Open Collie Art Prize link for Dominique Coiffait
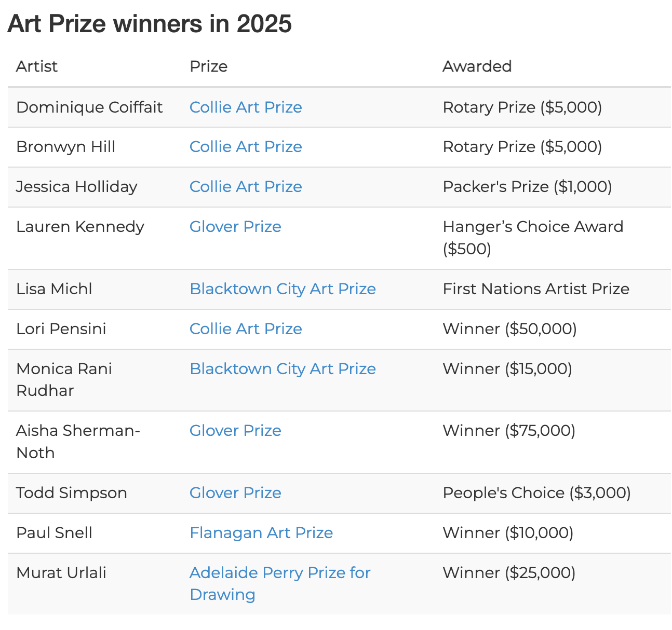Viewport: 672px width, 630px height. point(245,107)
